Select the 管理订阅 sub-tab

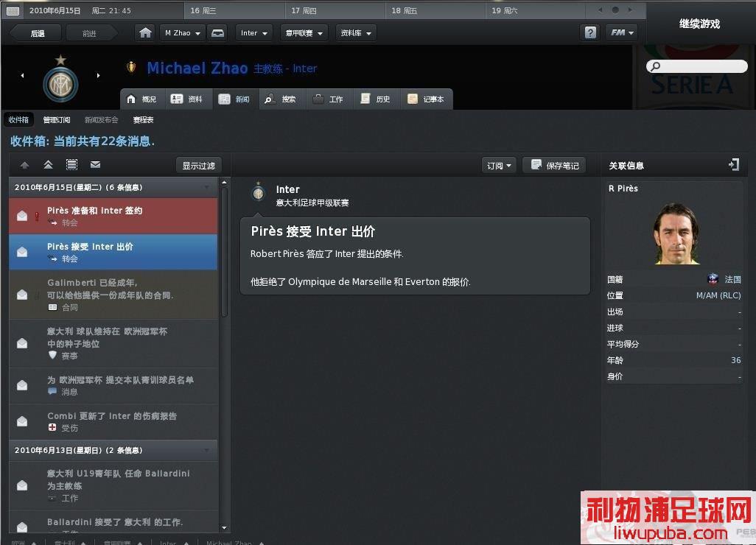click(x=57, y=119)
